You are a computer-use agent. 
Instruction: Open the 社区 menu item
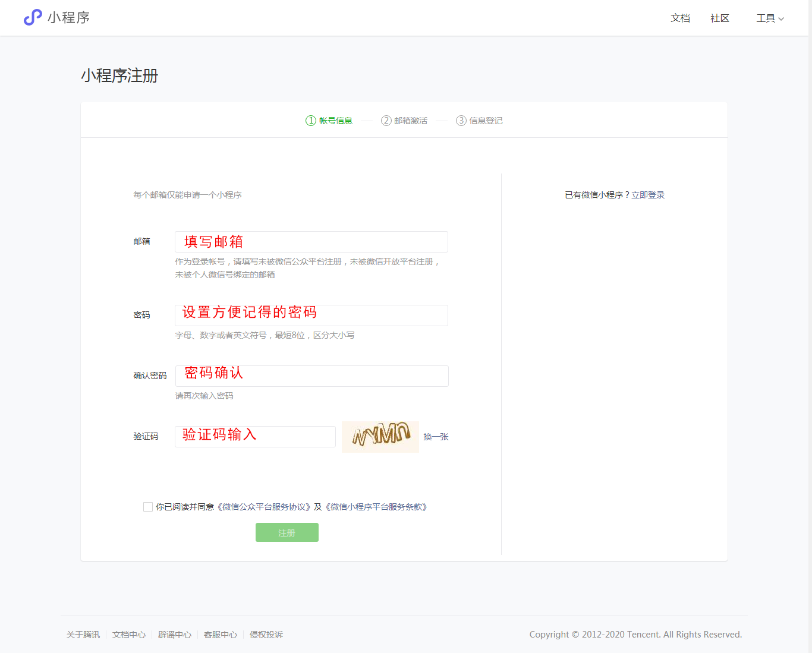click(719, 18)
